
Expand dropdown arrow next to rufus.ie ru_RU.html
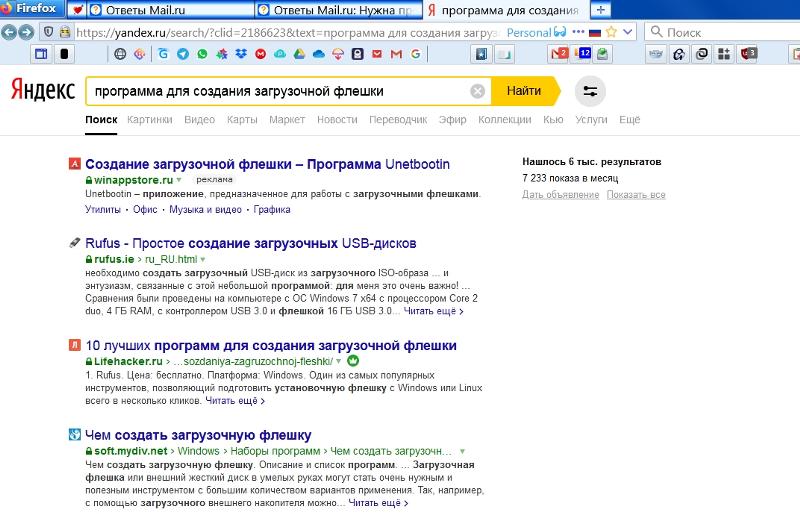tap(203, 259)
